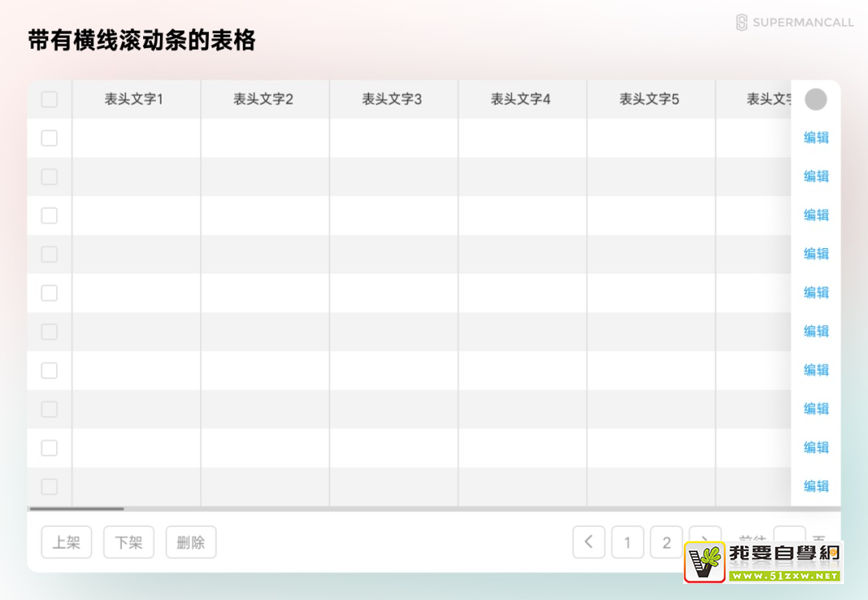Image resolution: width=868 pixels, height=600 pixels.
Task: Click the 表头文字1 column header
Action: [134, 100]
